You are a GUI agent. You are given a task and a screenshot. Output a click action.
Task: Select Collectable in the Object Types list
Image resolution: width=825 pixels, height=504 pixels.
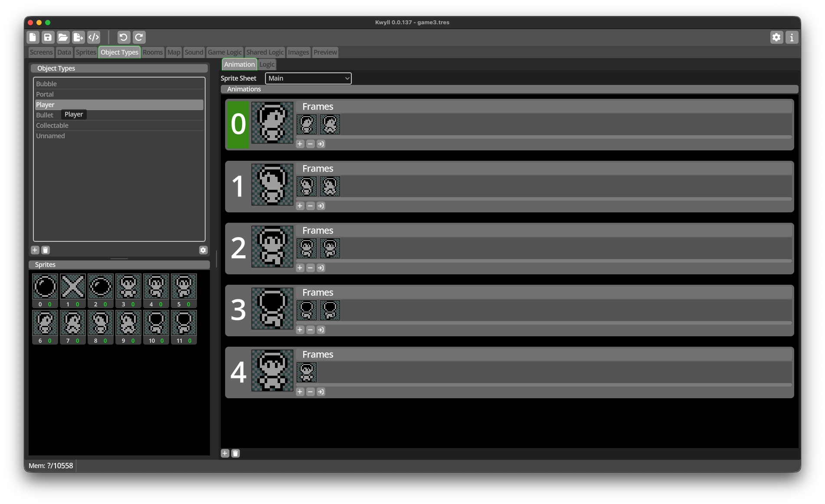tap(52, 126)
